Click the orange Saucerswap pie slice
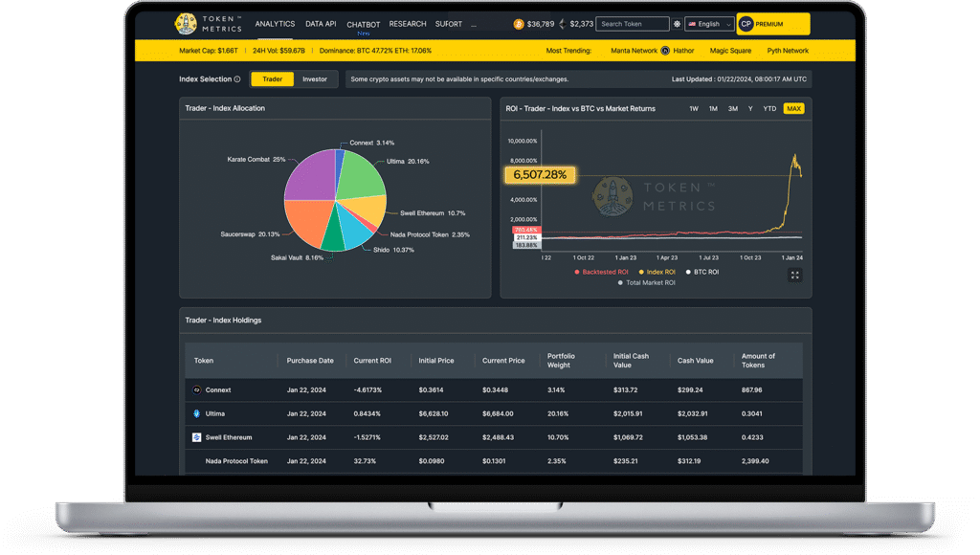 [x=308, y=222]
